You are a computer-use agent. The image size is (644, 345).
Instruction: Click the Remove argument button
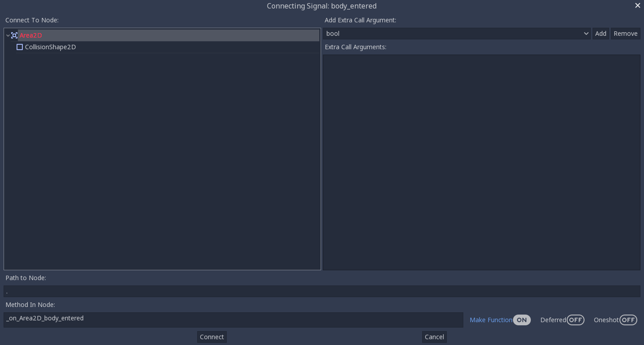point(625,34)
